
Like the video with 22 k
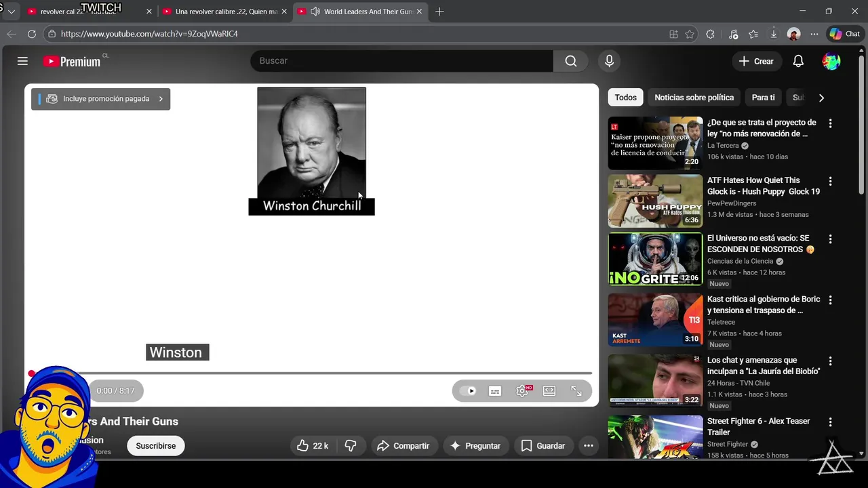click(x=313, y=445)
